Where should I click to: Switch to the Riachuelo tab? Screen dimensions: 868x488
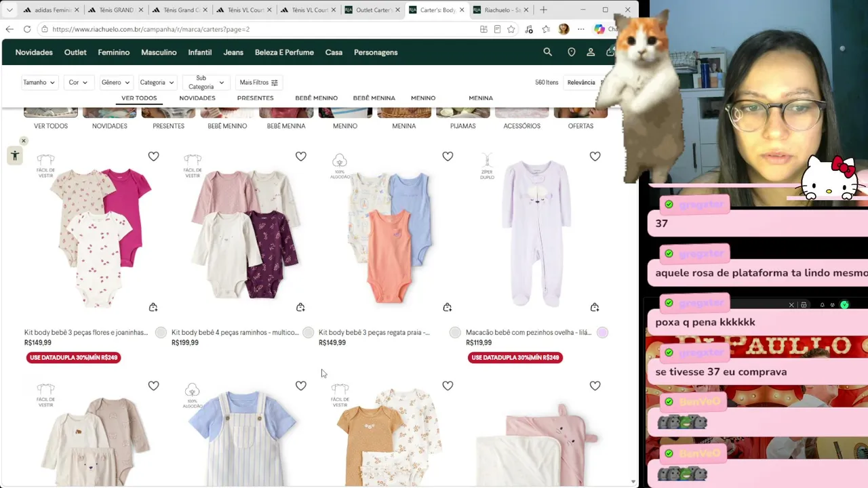pos(501,10)
